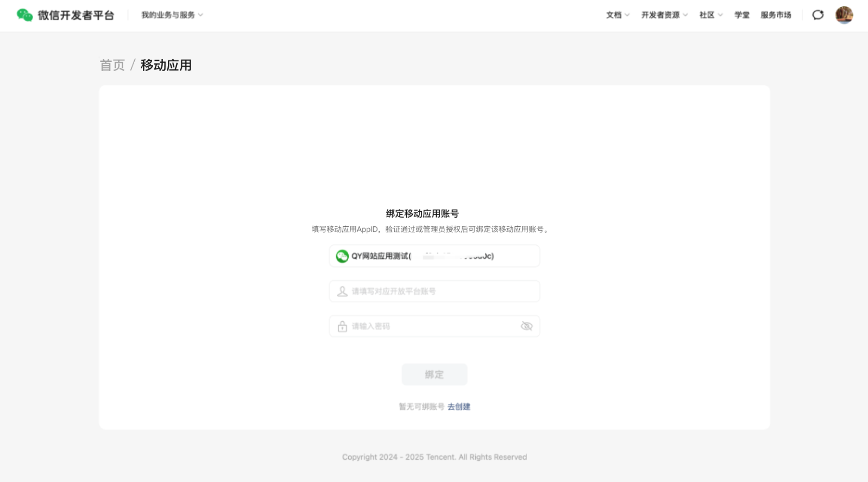
Task: Open the message notifications icon
Action: 817,15
